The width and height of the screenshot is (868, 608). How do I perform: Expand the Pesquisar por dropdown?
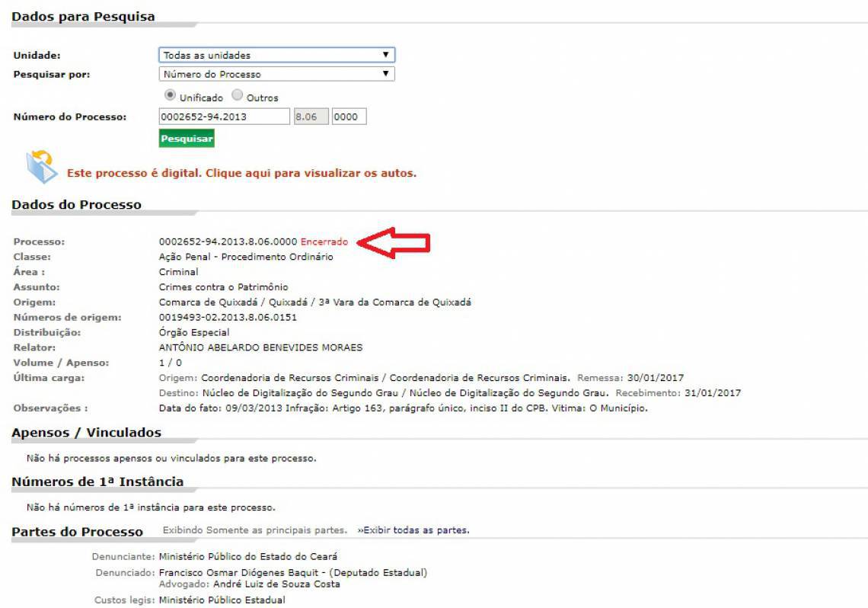pyautogui.click(x=276, y=74)
